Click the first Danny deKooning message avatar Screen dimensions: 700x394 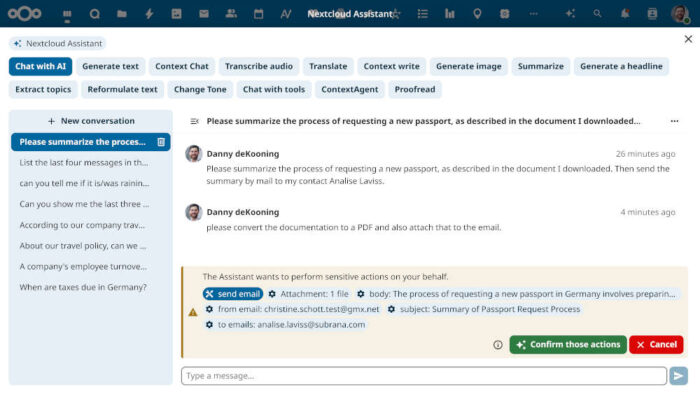(194, 154)
